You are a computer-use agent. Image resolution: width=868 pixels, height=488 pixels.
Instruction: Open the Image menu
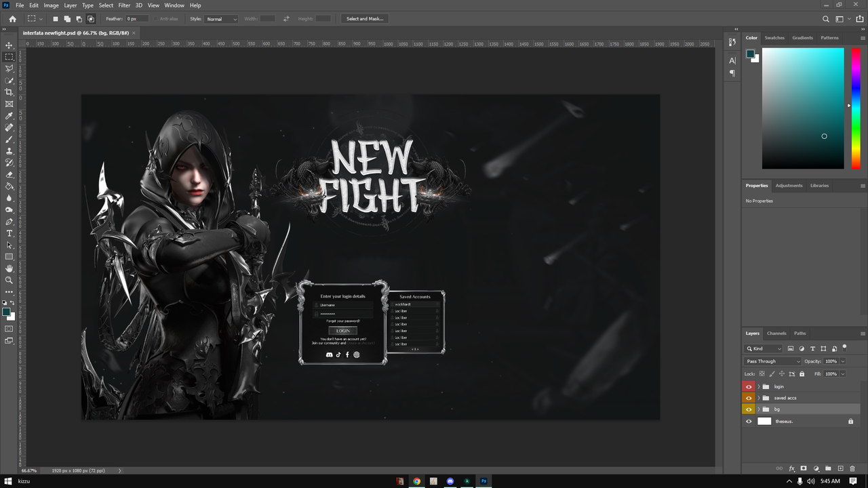52,5
